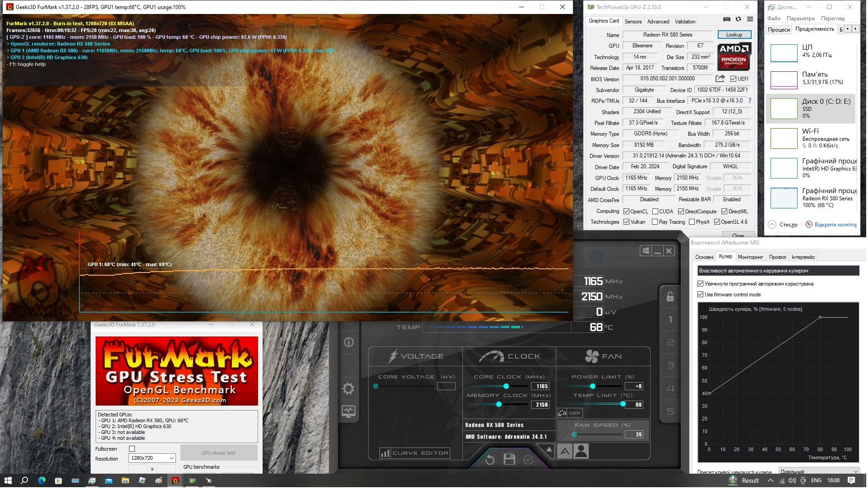This screenshot has width=868, height=489.
Task: Click the core clock value field 1165
Action: click(541, 387)
